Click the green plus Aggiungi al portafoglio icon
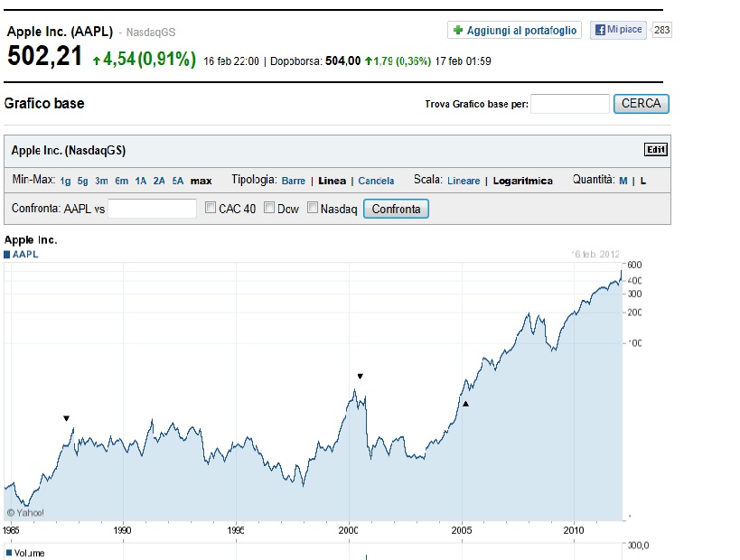The height and width of the screenshot is (560, 740). point(457,31)
